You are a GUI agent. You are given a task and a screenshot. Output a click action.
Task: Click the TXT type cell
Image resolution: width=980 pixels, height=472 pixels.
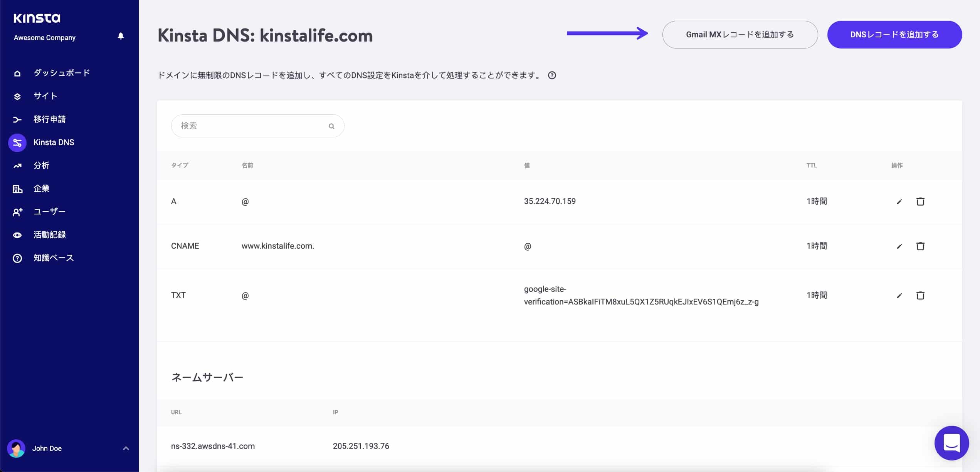[x=178, y=295]
